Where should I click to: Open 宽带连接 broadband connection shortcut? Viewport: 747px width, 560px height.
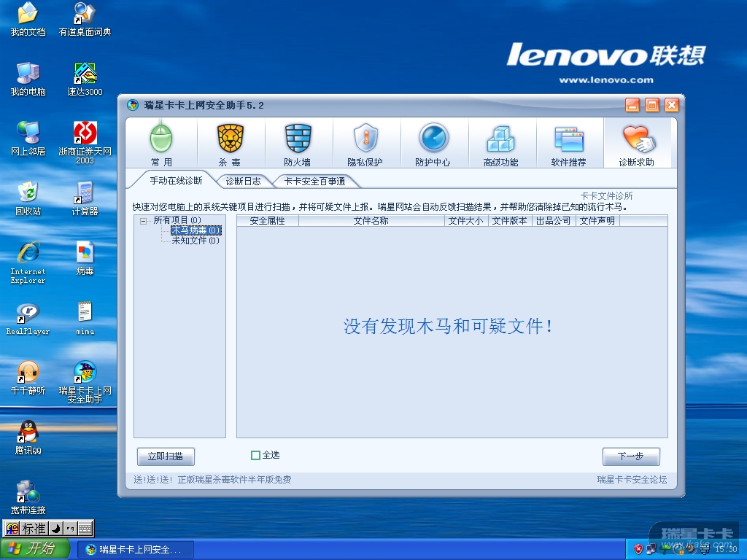[x=28, y=497]
